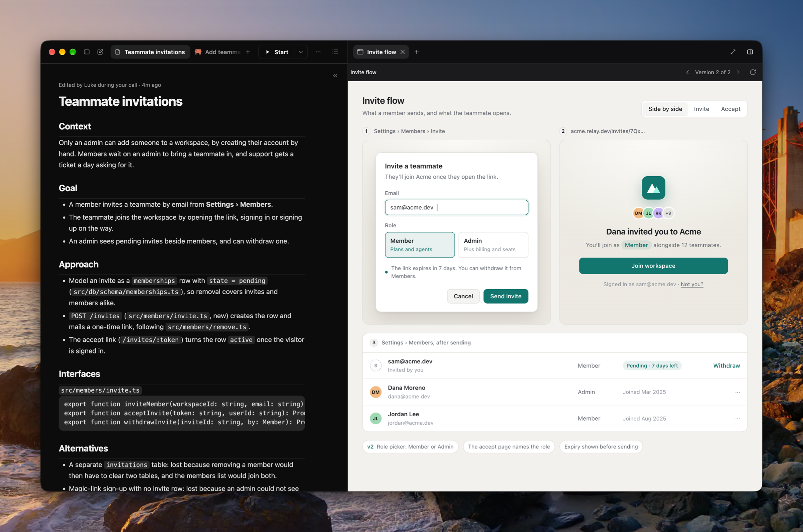
Task: Open the more options ellipsis menu
Action: coord(318,52)
